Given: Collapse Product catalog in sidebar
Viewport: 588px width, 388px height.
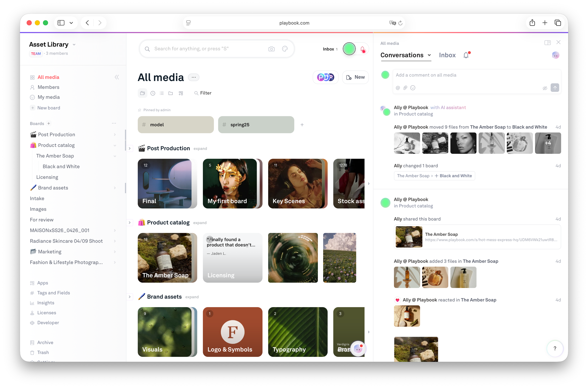Looking at the screenshot, I should (x=115, y=145).
